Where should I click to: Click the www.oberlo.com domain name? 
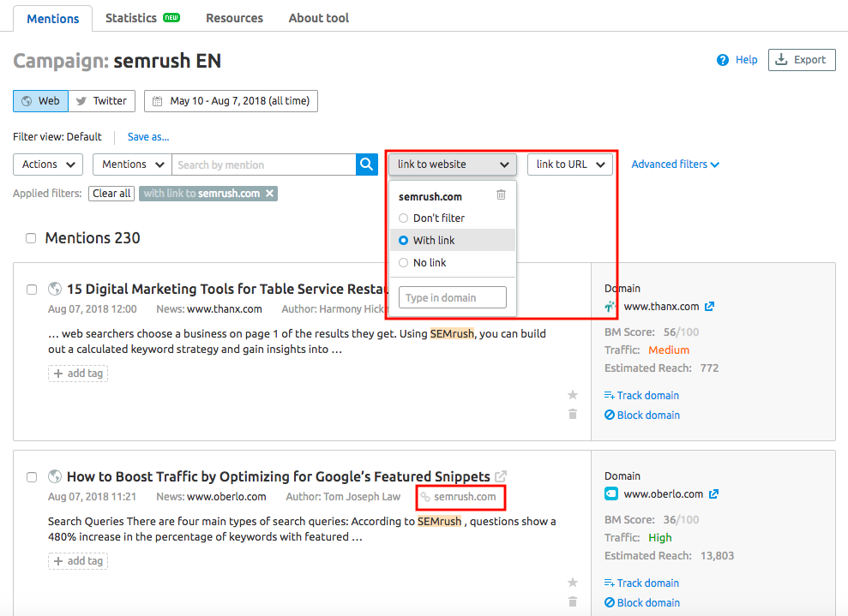coord(664,493)
